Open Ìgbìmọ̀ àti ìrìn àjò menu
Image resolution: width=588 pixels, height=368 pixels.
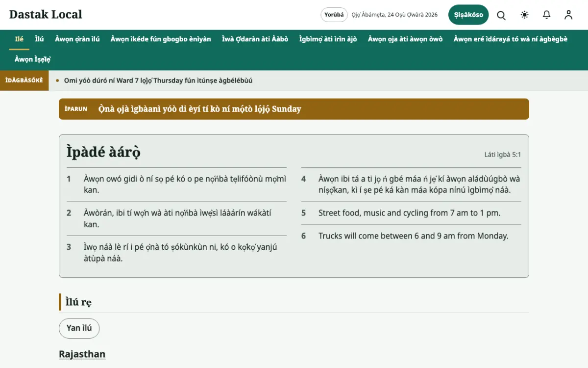pos(328,39)
